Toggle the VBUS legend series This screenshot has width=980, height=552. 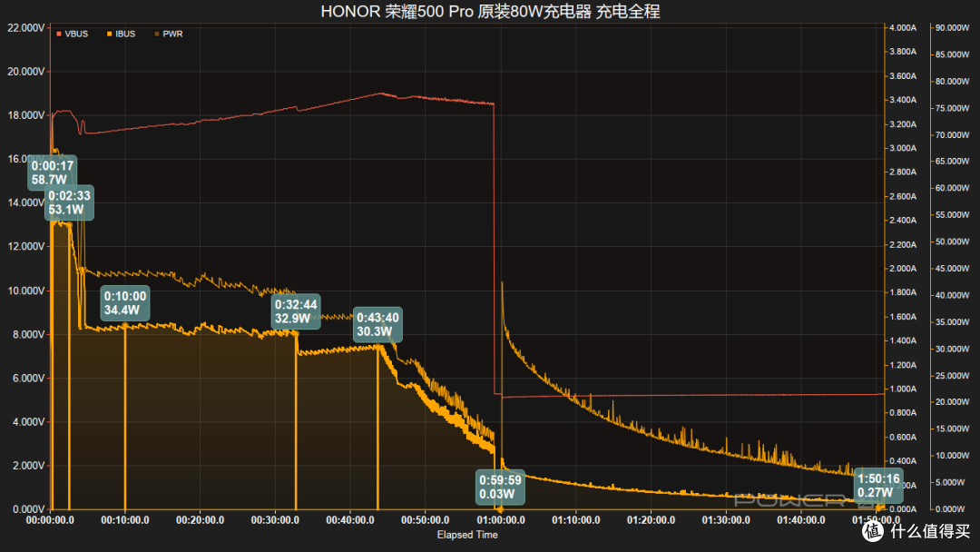coord(72,34)
